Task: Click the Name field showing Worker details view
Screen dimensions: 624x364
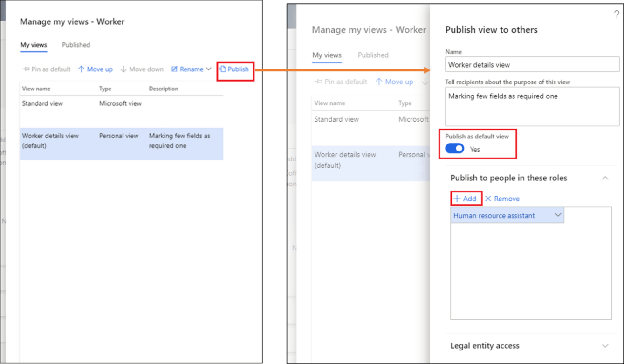Action: pos(531,64)
